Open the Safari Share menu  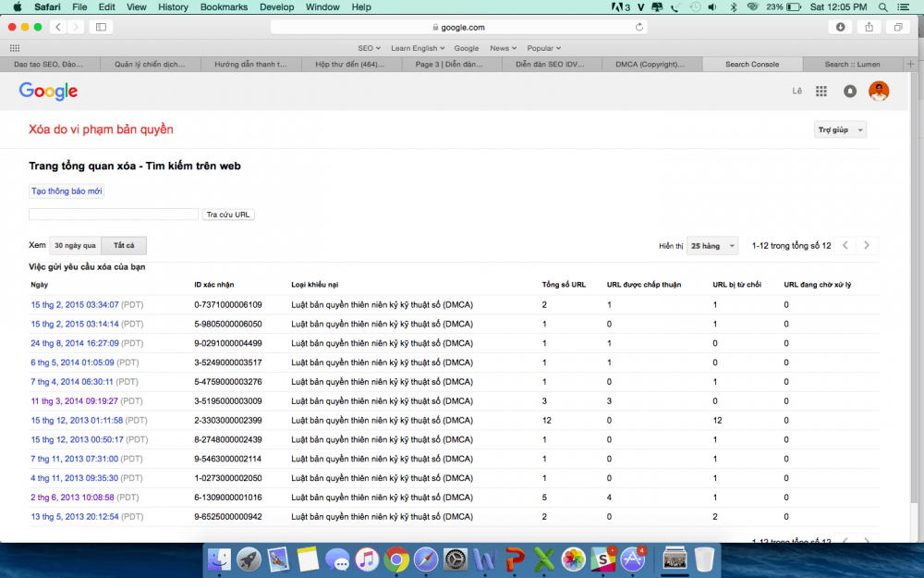(x=869, y=27)
